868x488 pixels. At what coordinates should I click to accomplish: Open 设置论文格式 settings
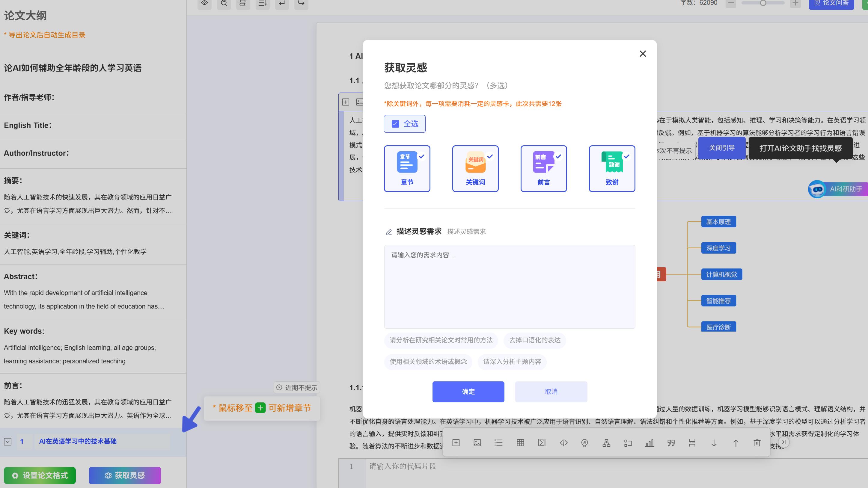coord(40,475)
